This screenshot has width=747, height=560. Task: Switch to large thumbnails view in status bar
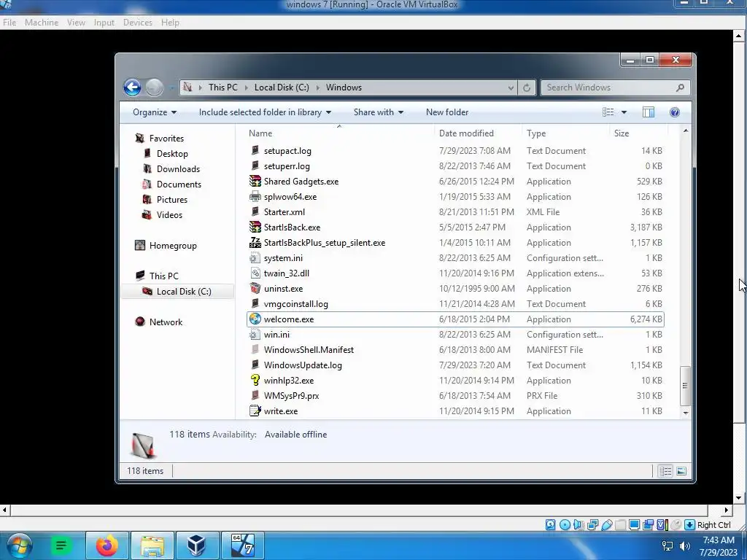pos(681,471)
